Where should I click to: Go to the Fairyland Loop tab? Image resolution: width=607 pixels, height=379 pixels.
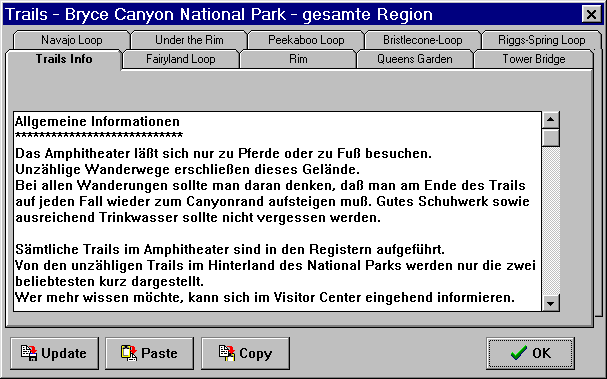coord(180,59)
